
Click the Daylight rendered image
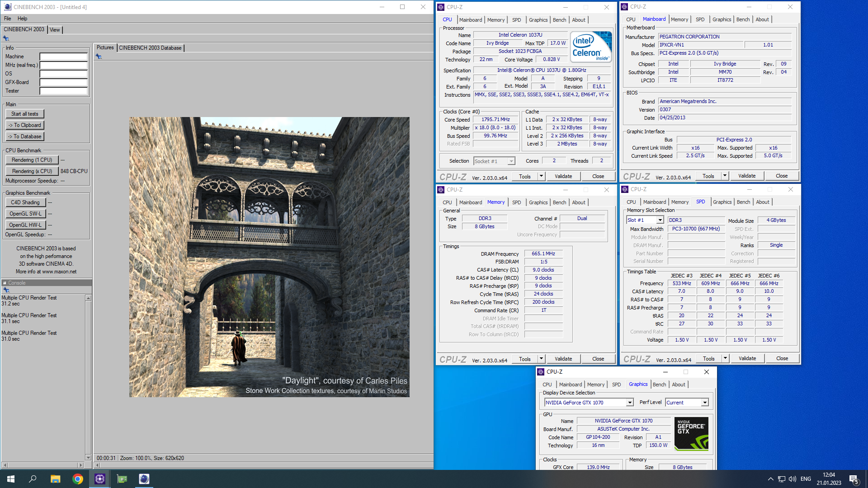[269, 257]
